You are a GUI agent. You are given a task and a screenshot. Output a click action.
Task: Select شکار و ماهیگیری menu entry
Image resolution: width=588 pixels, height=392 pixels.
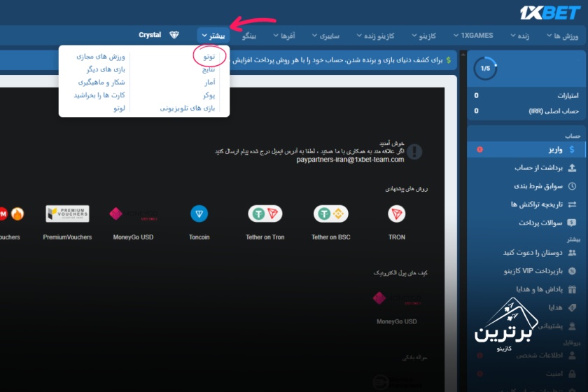(101, 82)
